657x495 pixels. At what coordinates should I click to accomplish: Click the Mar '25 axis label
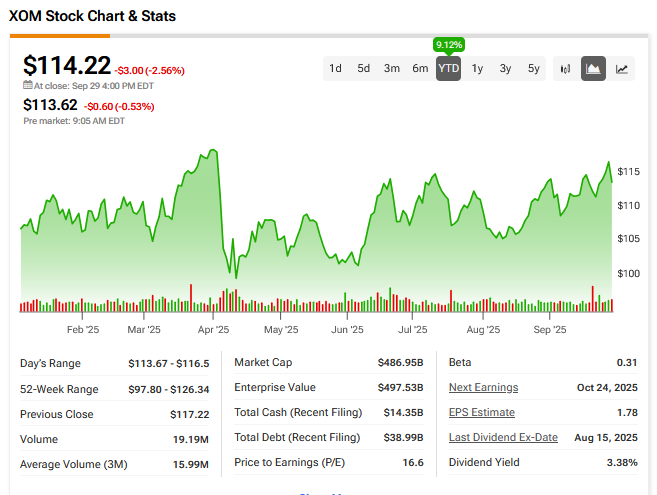144,330
